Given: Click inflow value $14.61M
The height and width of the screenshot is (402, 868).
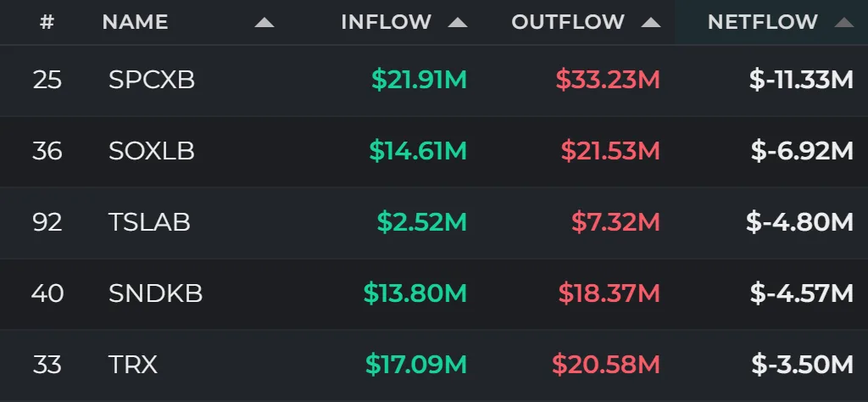Looking at the screenshot, I should pyautogui.click(x=418, y=151).
